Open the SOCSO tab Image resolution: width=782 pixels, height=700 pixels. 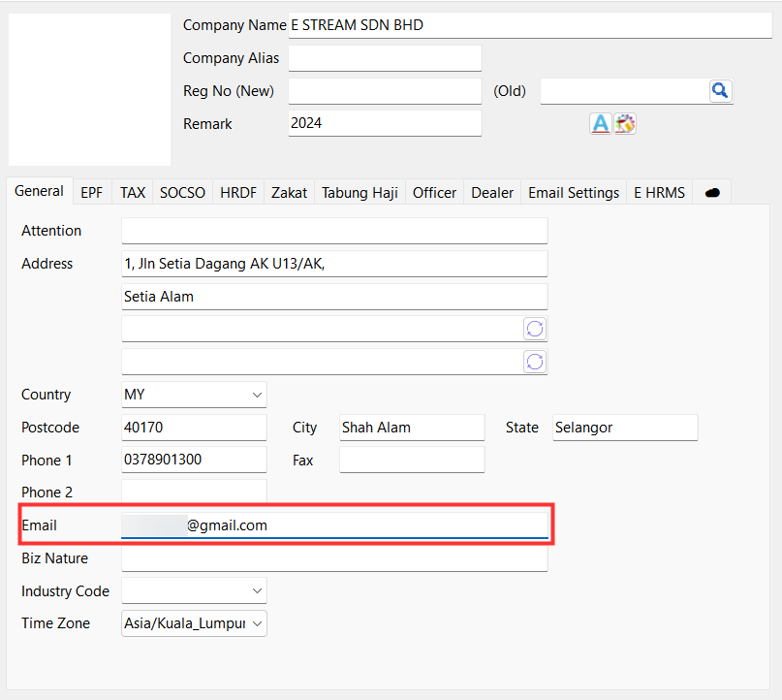pyautogui.click(x=182, y=192)
